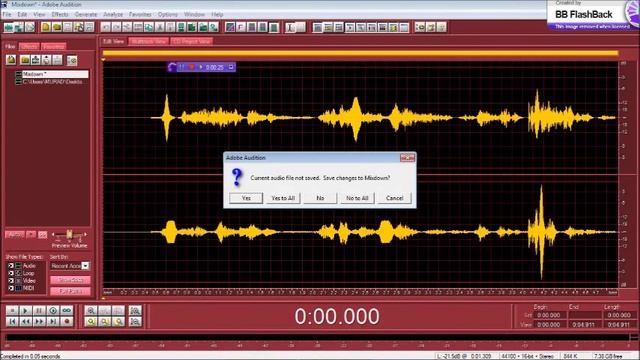Open the Edit menu
640x360 pixels.
tap(22, 14)
